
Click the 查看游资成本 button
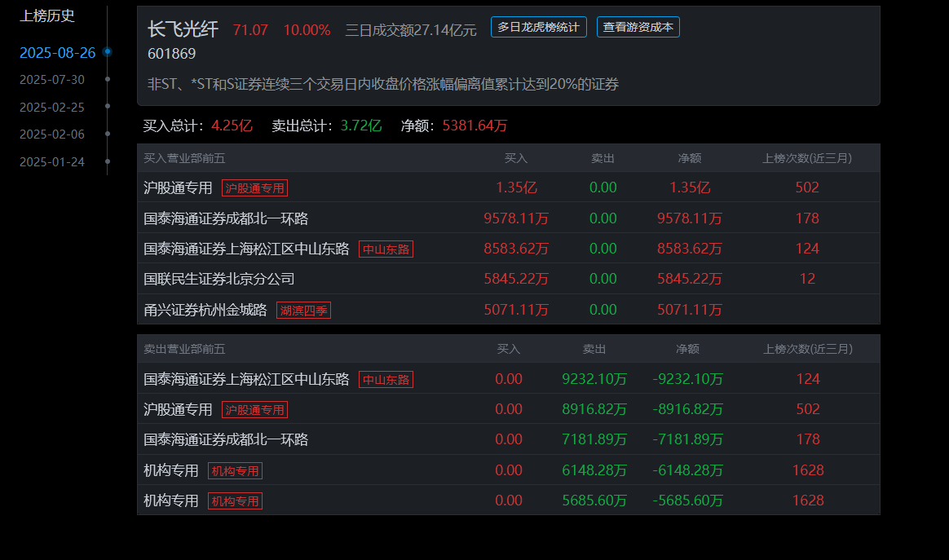(638, 27)
